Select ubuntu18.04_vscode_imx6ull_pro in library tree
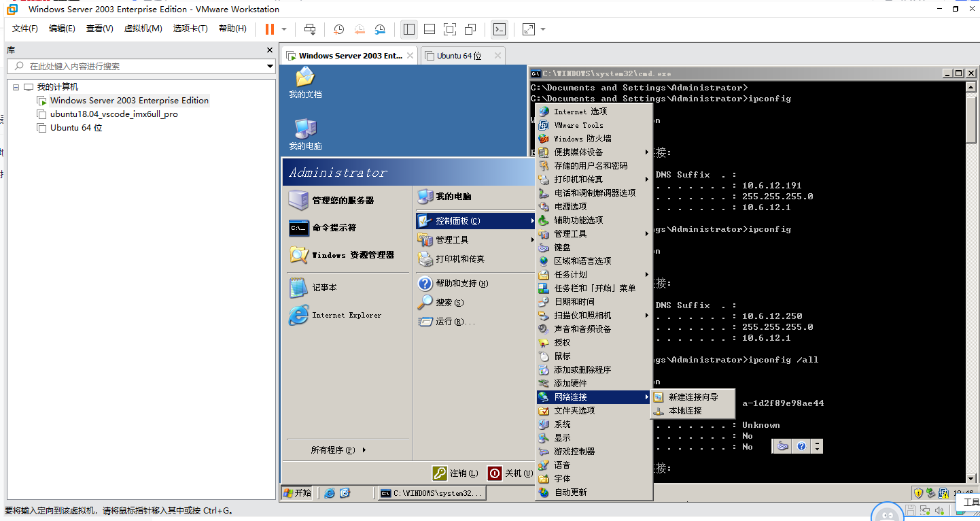Image resolution: width=980 pixels, height=521 pixels. pyautogui.click(x=113, y=114)
